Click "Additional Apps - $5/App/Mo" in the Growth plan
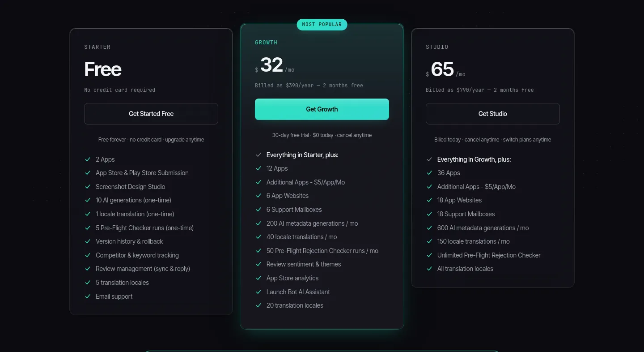The width and height of the screenshot is (644, 352). pos(306,182)
